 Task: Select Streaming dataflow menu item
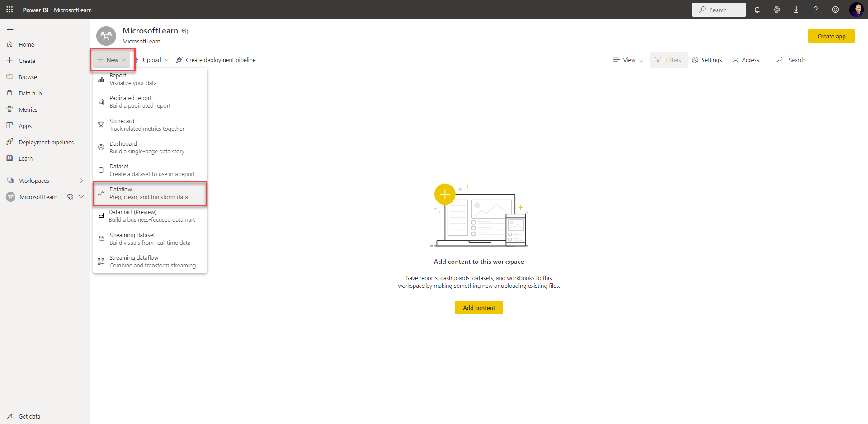pyautogui.click(x=150, y=262)
